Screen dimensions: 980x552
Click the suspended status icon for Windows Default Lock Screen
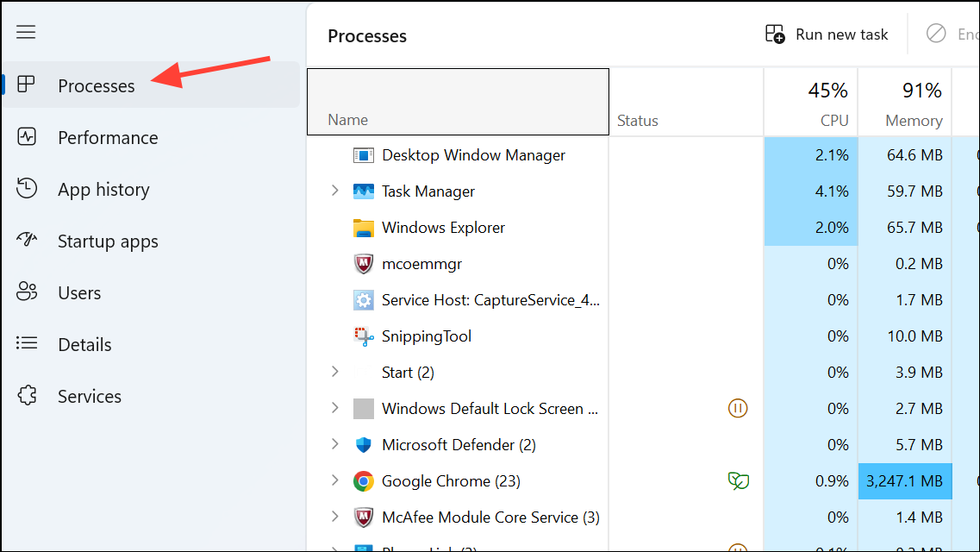738,408
